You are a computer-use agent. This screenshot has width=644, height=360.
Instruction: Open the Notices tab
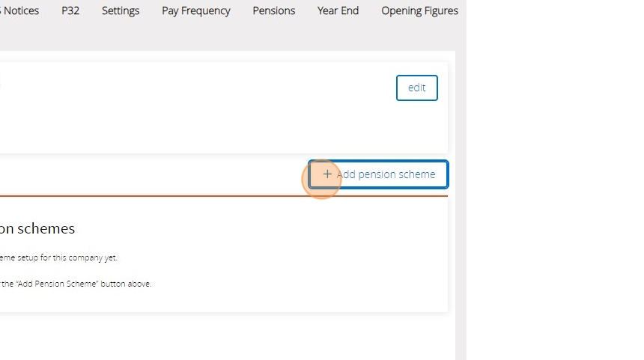click(x=19, y=10)
